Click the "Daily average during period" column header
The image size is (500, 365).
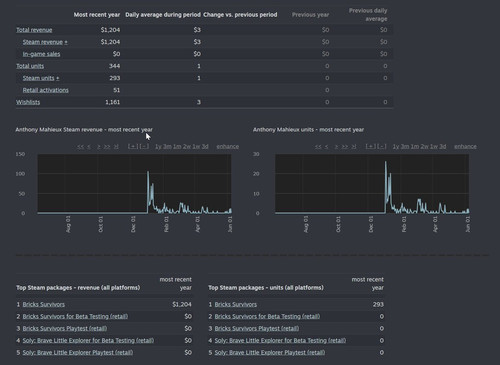[x=163, y=15]
